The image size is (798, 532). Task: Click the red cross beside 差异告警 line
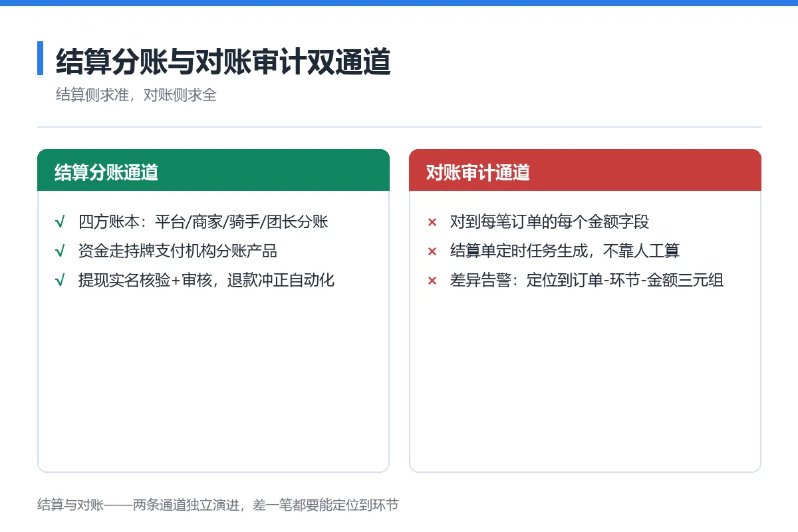pyautogui.click(x=432, y=281)
